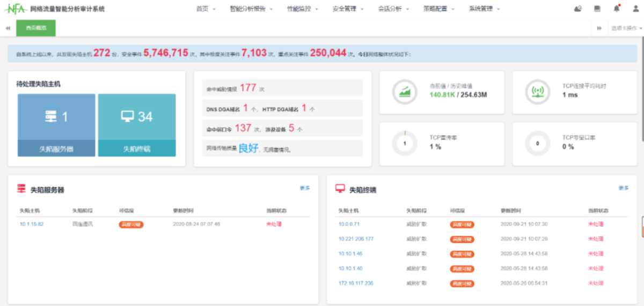Click the 7,103 critical events number

[x=254, y=53]
